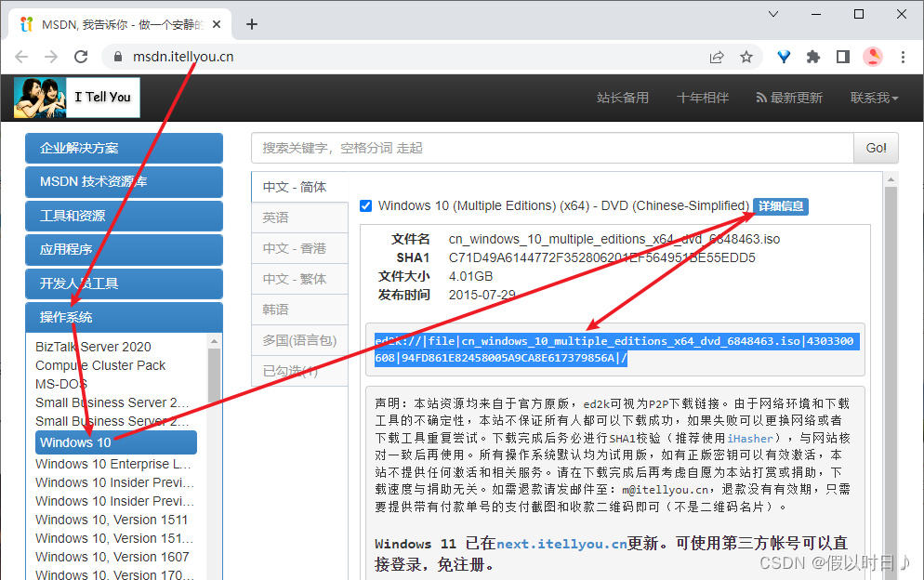Open the iHasher link in the notice
This screenshot has width=924, height=580.
[x=749, y=439]
